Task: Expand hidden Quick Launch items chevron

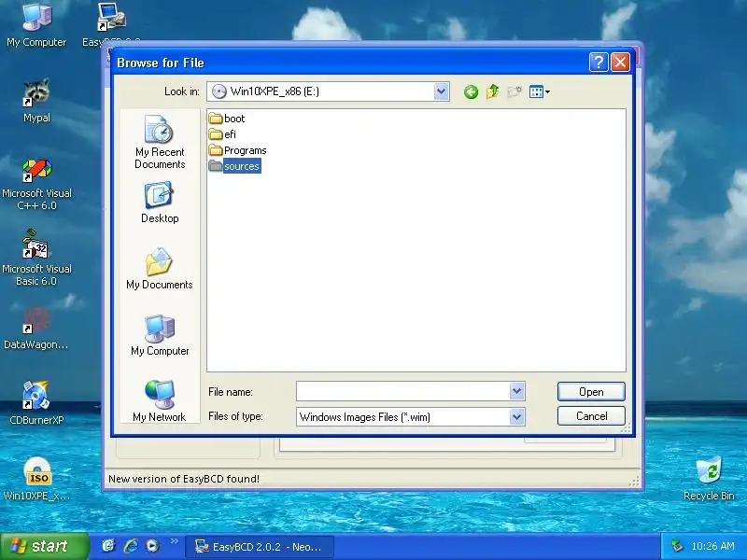Action: [x=175, y=541]
